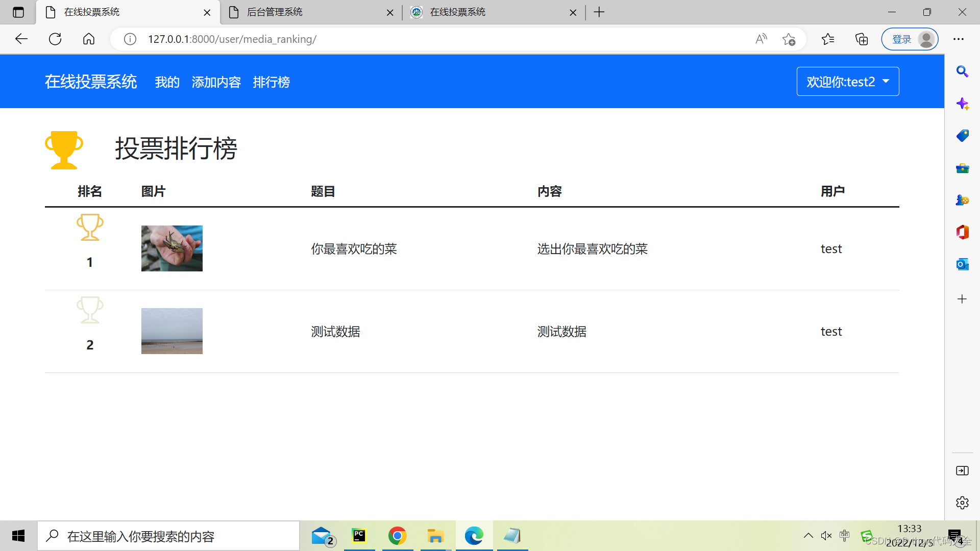
Task: Close the 后台管理系统 tab
Action: [390, 13]
